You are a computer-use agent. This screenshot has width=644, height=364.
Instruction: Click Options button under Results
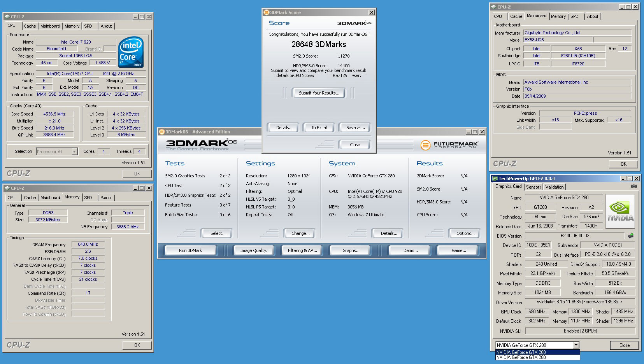[x=465, y=233]
